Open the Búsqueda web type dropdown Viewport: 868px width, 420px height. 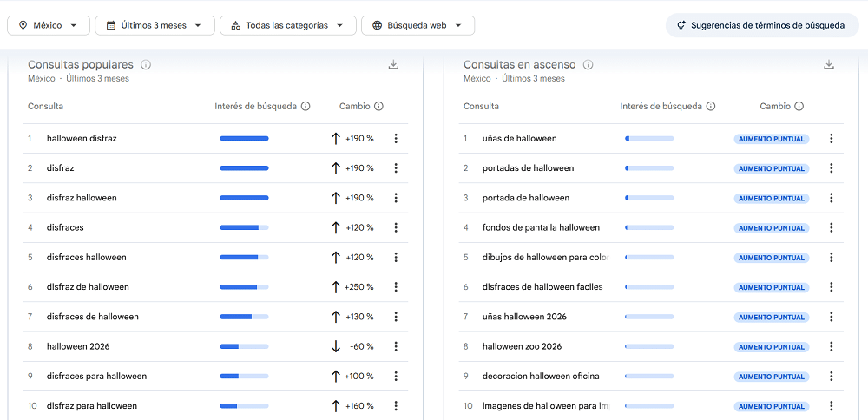[418, 25]
